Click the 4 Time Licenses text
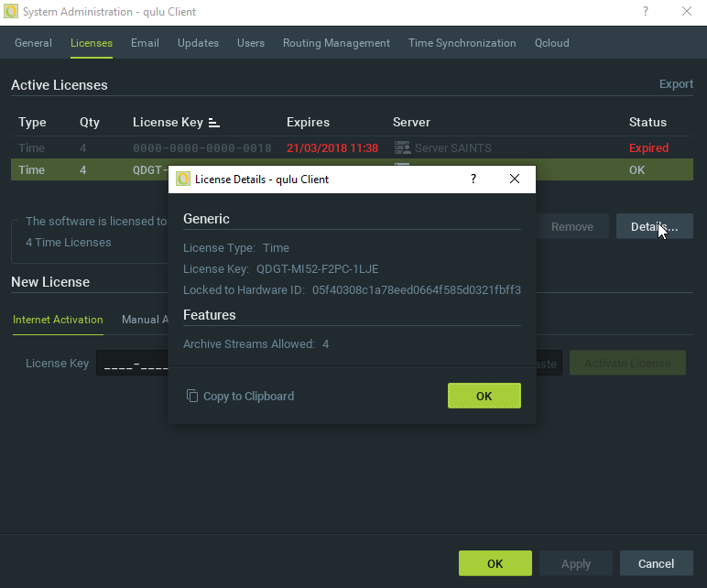This screenshot has height=588, width=707. 69,243
